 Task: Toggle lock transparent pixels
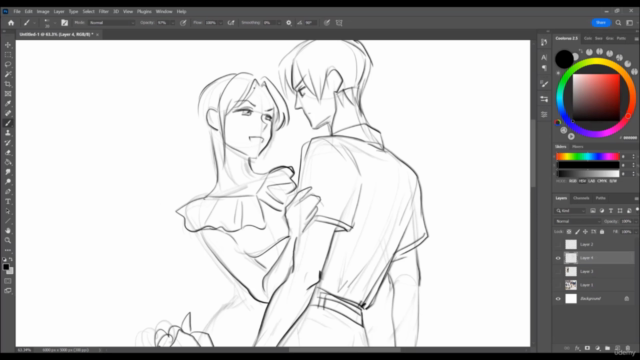569,232
